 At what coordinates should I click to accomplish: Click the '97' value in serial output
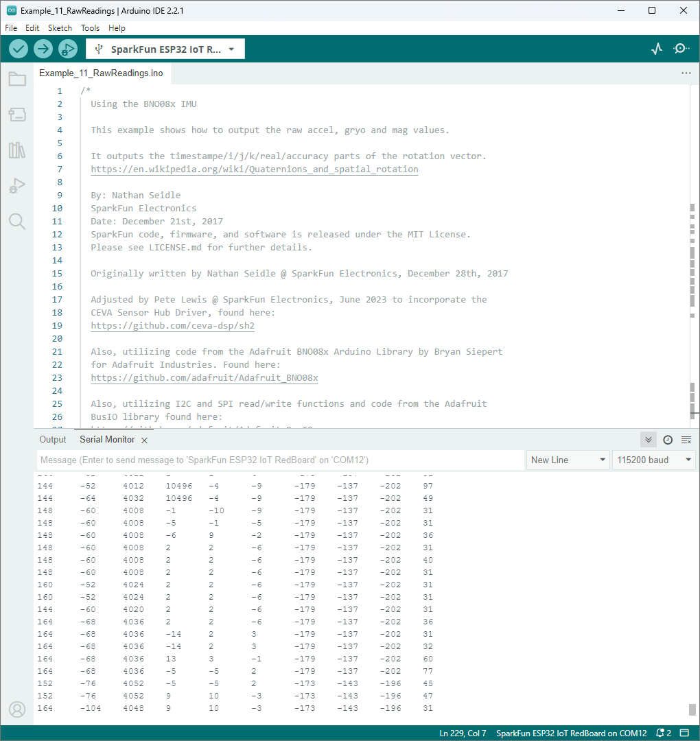[428, 486]
